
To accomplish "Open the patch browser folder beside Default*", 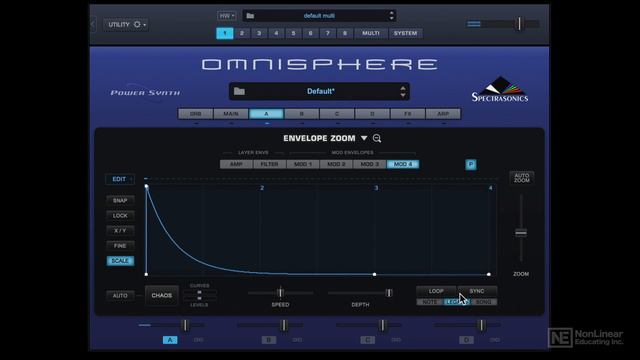I will pyautogui.click(x=240, y=91).
